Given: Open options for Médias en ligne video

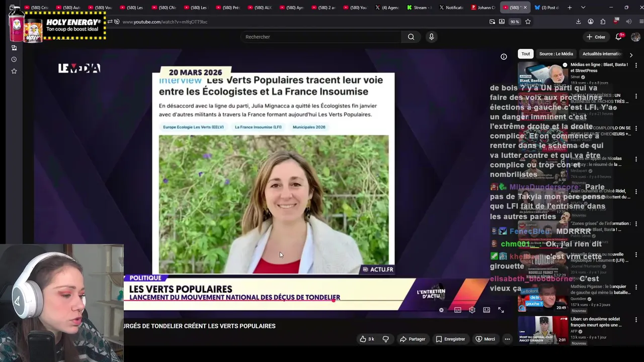Looking at the screenshot, I should coord(636,65).
